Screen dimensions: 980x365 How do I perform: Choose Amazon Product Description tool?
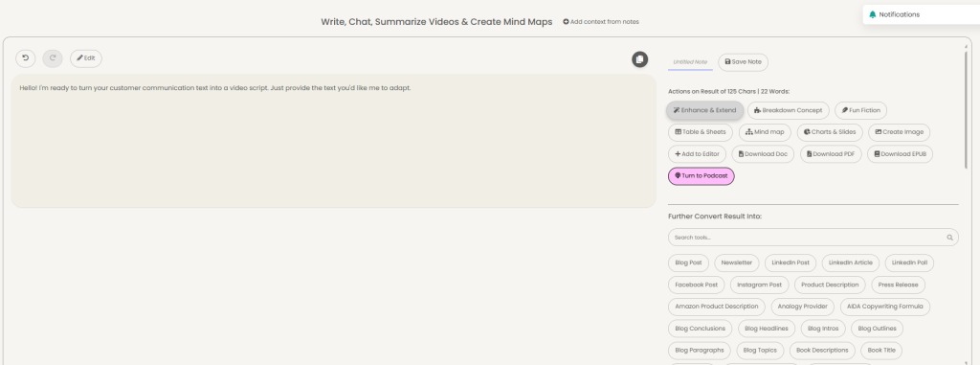(716, 307)
